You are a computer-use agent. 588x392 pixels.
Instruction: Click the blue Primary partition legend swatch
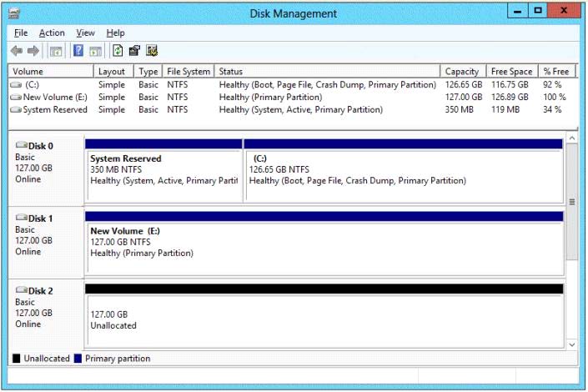(78, 359)
